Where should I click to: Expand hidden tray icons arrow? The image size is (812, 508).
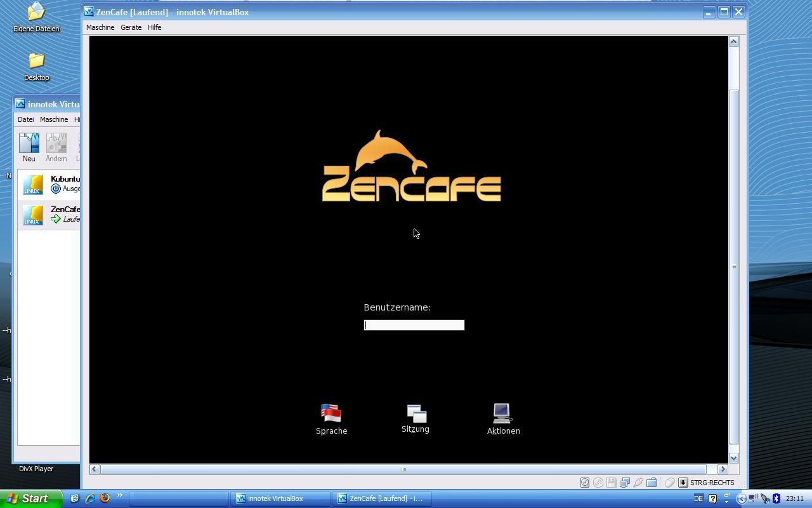point(742,499)
